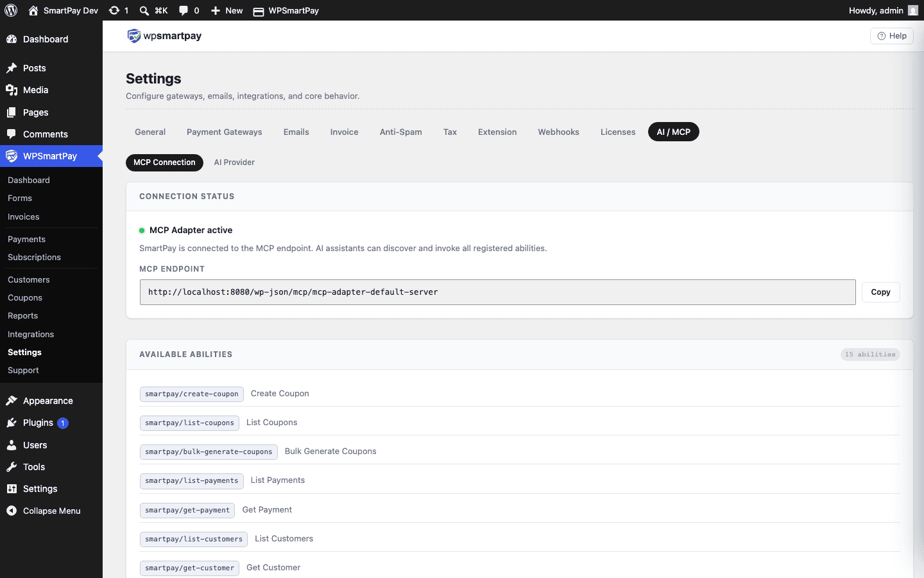Viewport: 924px width, 578px height.
Task: Go to Subscriptions submenu
Action: pyautogui.click(x=34, y=258)
